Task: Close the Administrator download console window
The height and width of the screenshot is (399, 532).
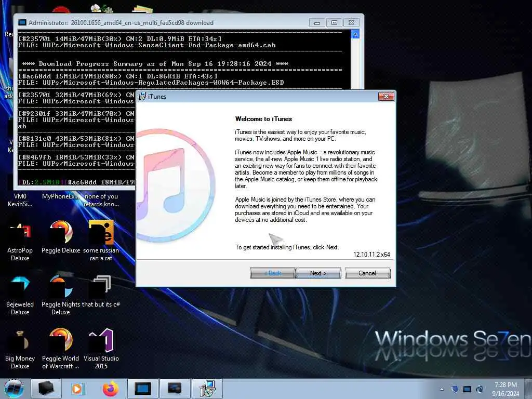Action: click(352, 23)
